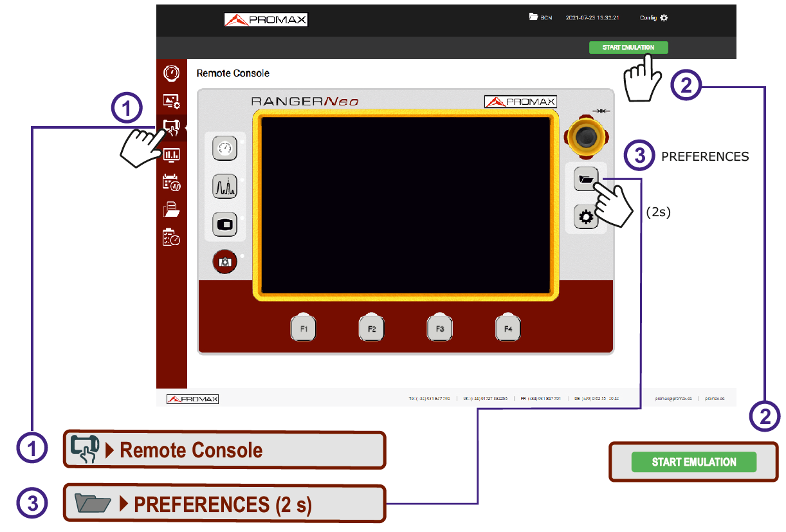Select the Remote Console touch-screen sidebar icon
The image size is (786, 532).
(x=171, y=128)
